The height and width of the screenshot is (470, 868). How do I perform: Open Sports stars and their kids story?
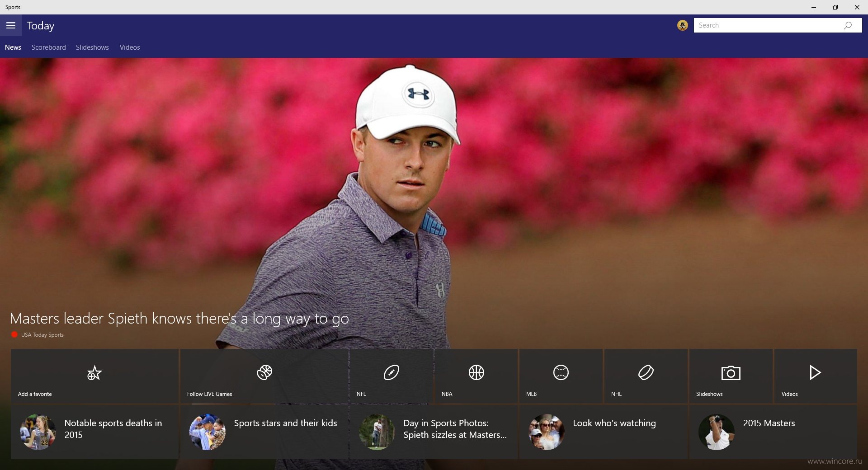point(264,432)
